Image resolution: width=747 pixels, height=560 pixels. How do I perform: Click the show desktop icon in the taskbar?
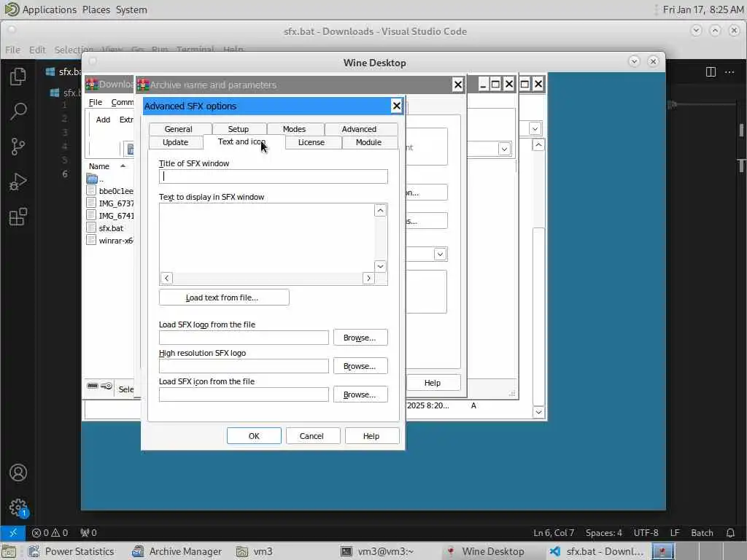tap(8, 551)
